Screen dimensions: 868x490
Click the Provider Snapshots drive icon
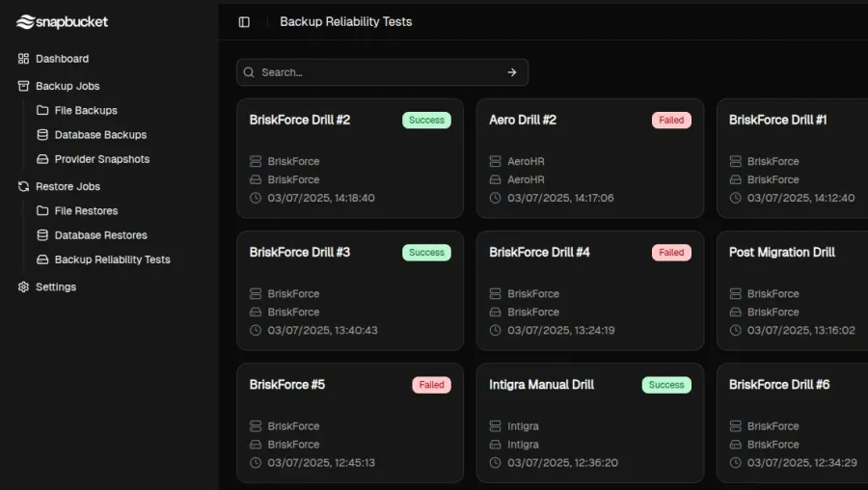pos(42,159)
